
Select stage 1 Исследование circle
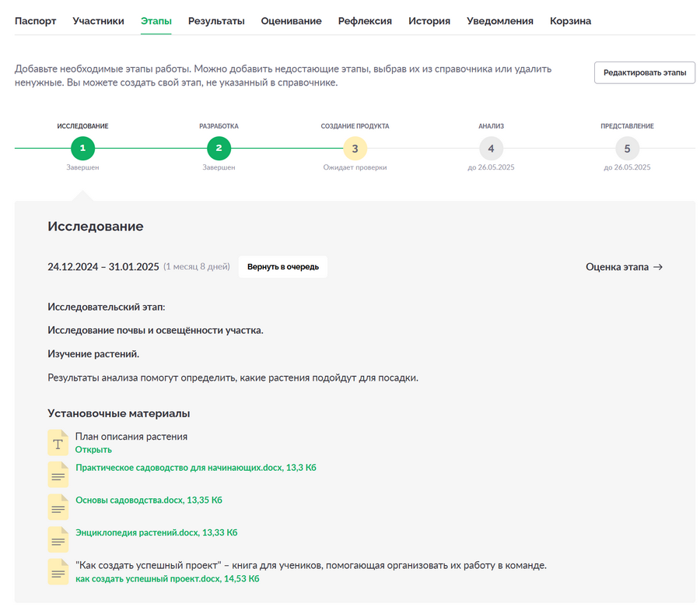tap(82, 149)
